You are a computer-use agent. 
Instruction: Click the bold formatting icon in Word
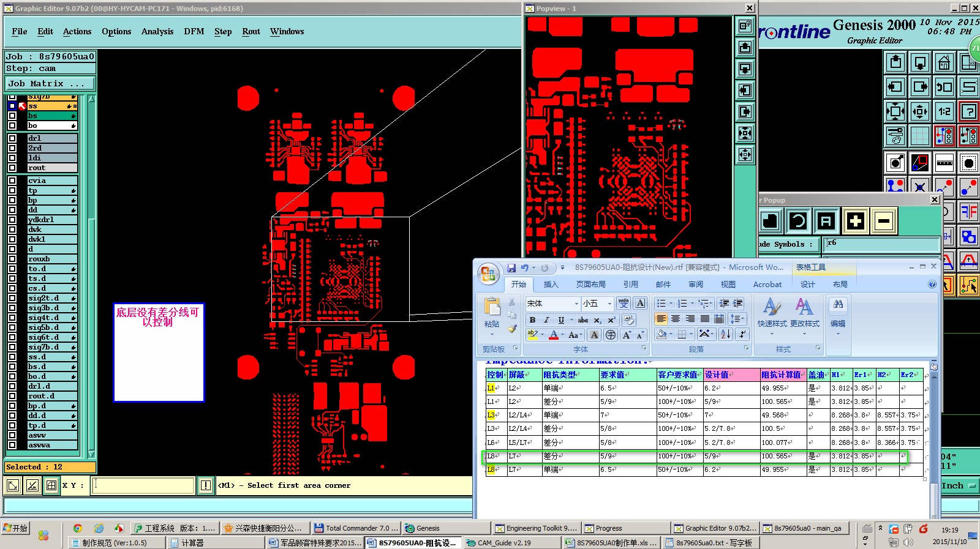(x=532, y=319)
